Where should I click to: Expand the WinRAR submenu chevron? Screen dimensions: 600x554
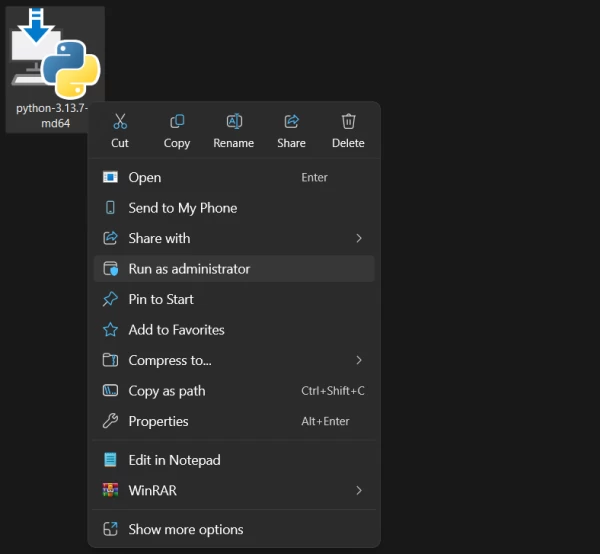[x=359, y=491]
